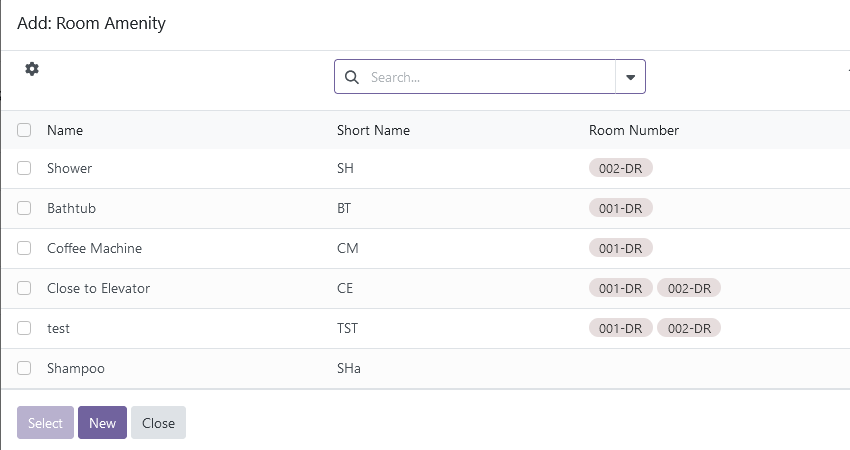Screen dimensions: 850x450
Task: Sort by Name column header
Action: point(65,130)
